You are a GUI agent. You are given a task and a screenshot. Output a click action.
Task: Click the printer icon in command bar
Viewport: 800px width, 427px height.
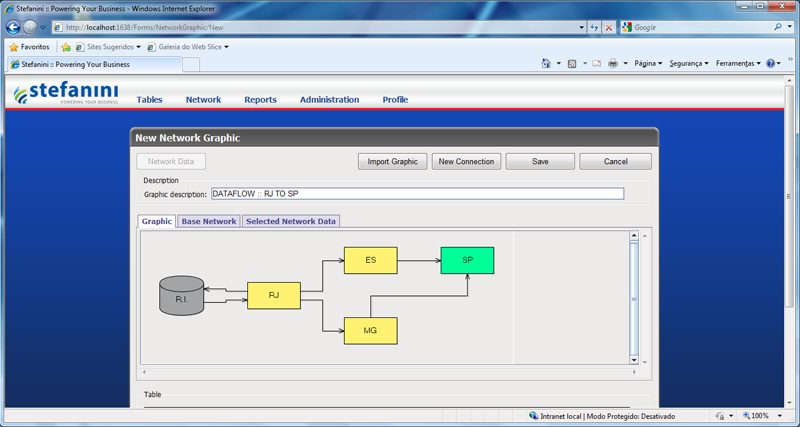[612, 63]
